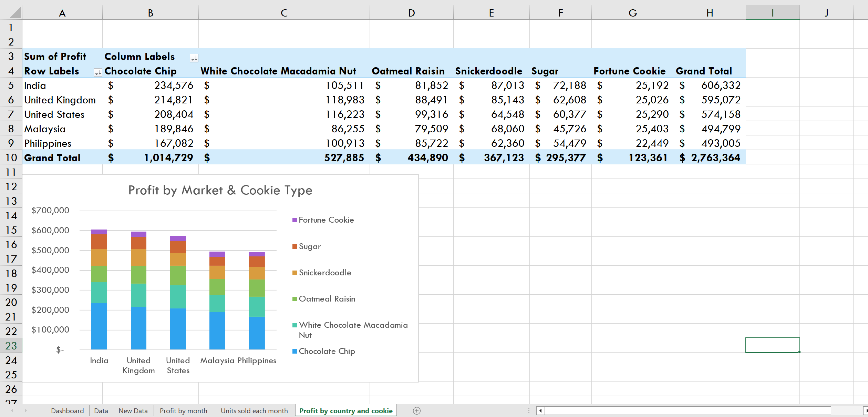
Task: Click the Malaysia row label cell
Action: [x=62, y=129]
